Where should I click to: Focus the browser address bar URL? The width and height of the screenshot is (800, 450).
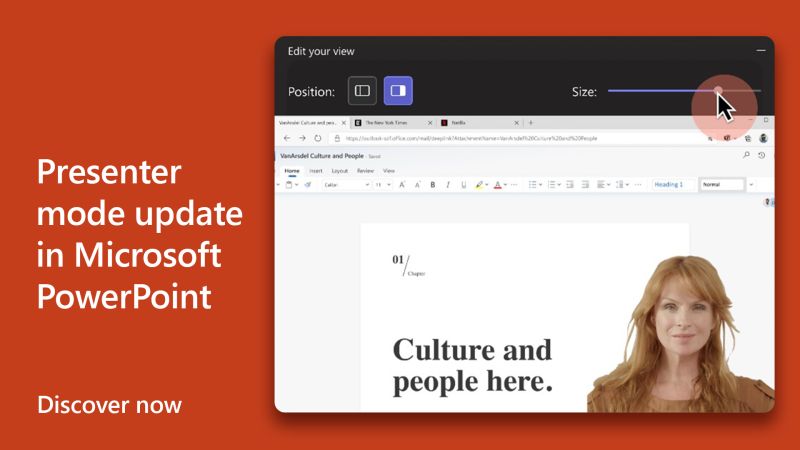(471, 138)
